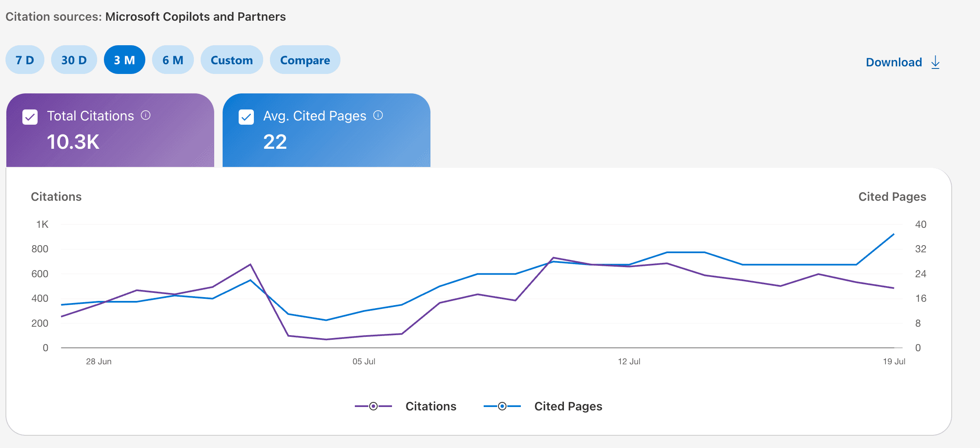
Task: Click the Cited Pages axis title on the right
Action: (892, 197)
